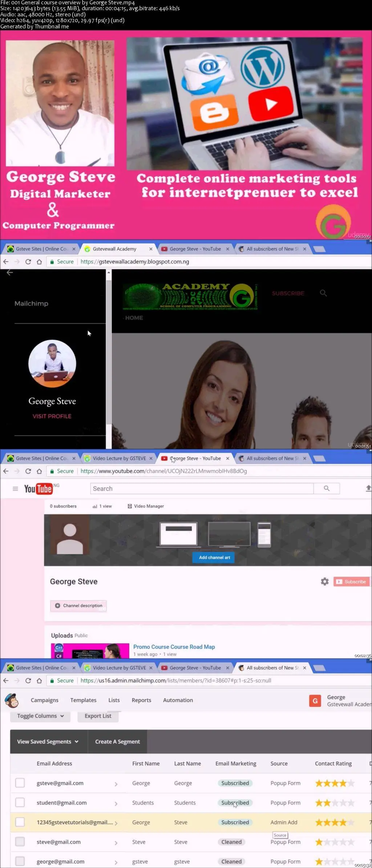Expand chevron next to gsteve@gmail.com
This screenshot has width=372, height=868.
point(116,784)
